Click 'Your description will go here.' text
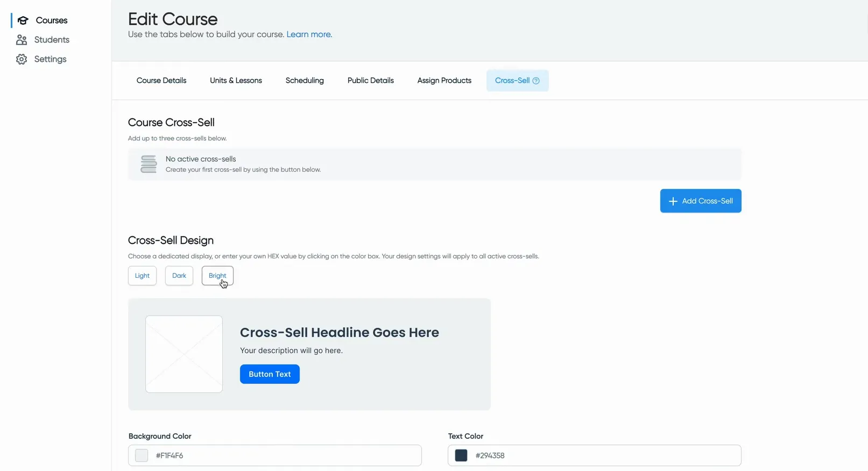Viewport: 868px width, 471px height. tap(291, 350)
